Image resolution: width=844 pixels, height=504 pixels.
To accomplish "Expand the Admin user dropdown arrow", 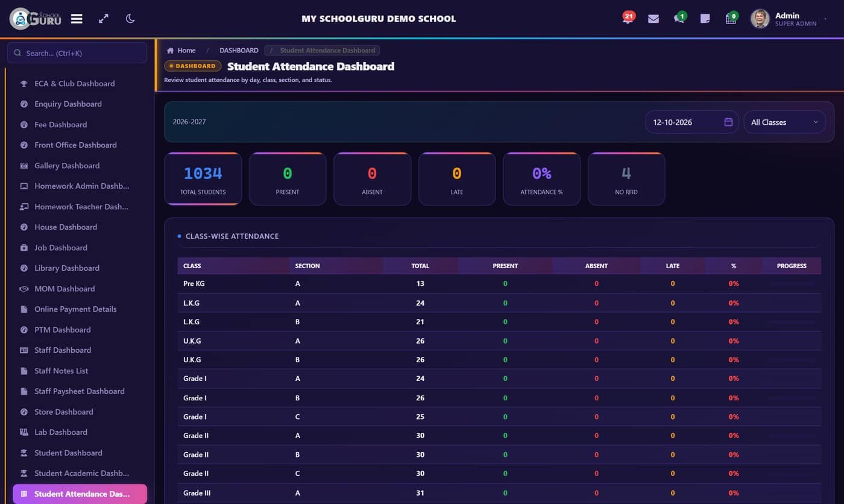I will [x=825, y=19].
